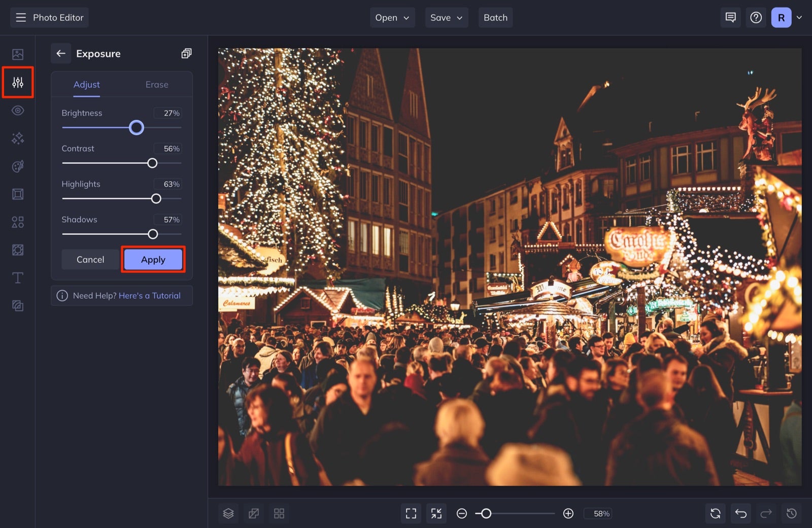Open the Save dropdown menu
Screen dimensions: 812x528
coord(446,17)
